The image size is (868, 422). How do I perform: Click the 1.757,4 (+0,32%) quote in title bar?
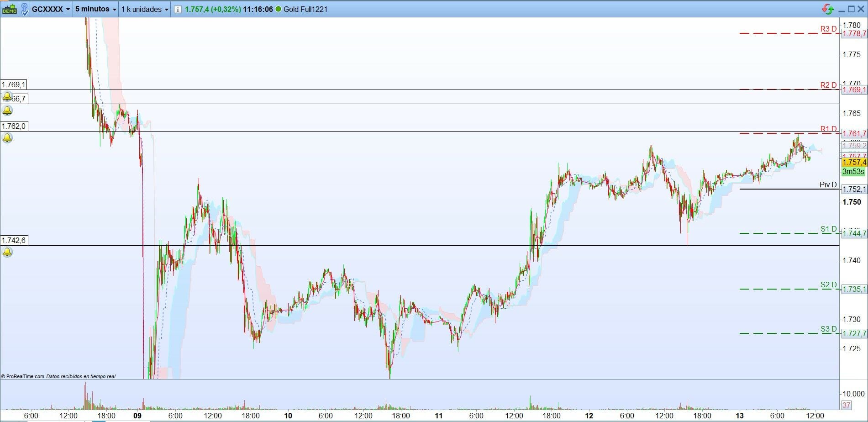pyautogui.click(x=213, y=9)
